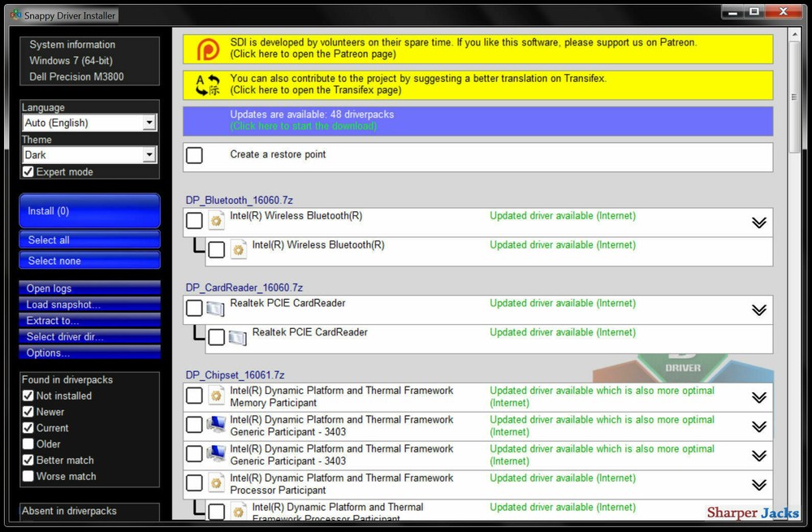Click the Transifex translation icon

209,85
